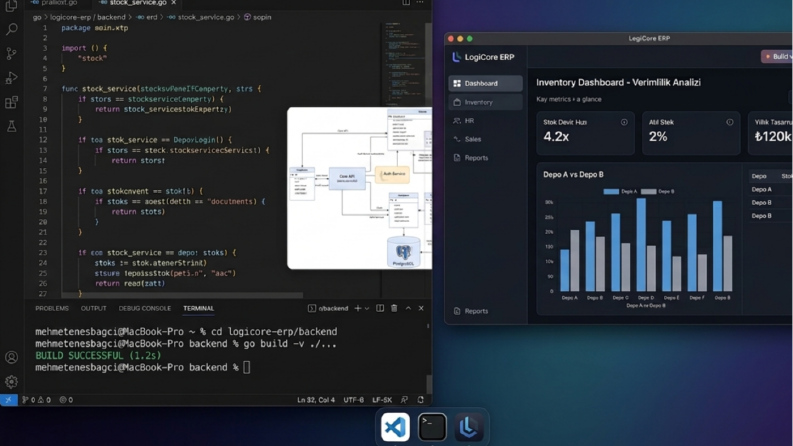Select the stock_service.go editor tab
This screenshot has height=446, width=793.
point(138,3)
